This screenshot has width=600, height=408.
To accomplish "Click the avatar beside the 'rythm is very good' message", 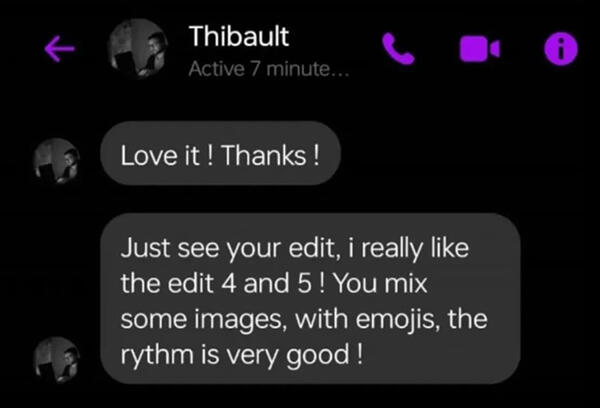I will click(x=57, y=360).
